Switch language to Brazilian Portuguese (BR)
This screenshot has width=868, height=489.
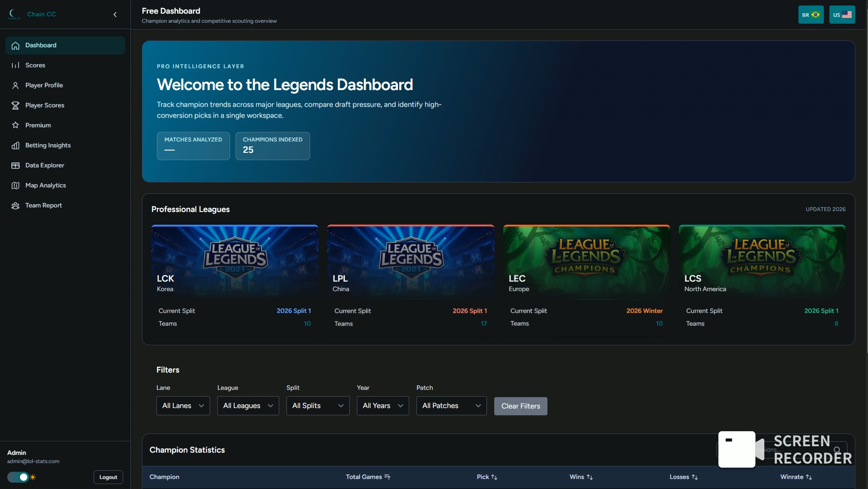[811, 15]
